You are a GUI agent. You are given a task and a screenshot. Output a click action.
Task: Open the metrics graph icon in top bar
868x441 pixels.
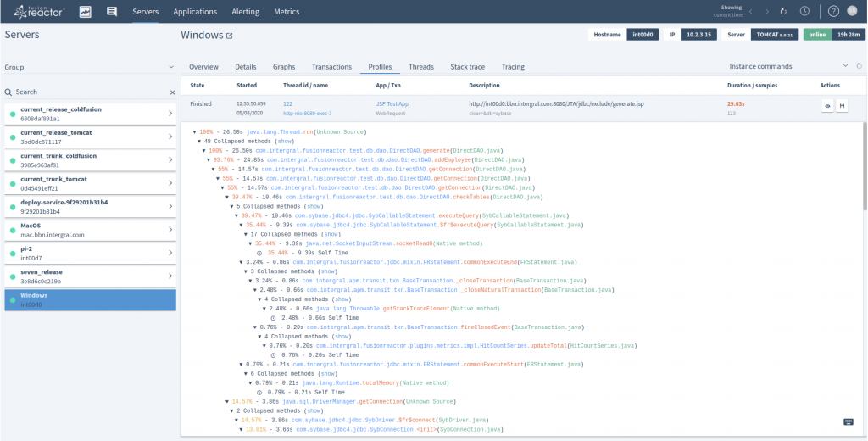click(x=86, y=12)
